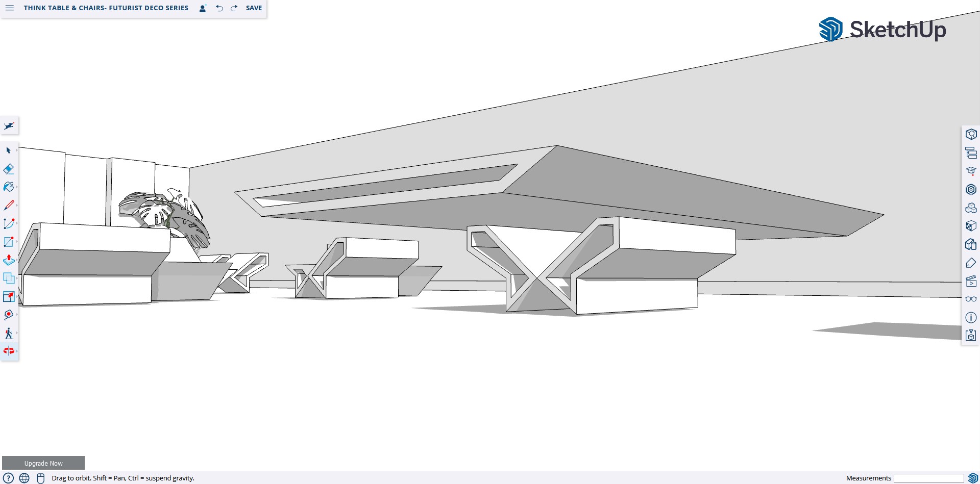Expand the Arc tool flyout
The height and width of the screenshot is (484, 980).
17,224
